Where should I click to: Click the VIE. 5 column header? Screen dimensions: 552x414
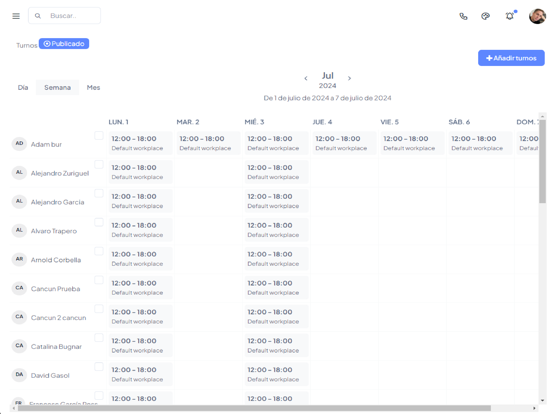click(x=389, y=122)
